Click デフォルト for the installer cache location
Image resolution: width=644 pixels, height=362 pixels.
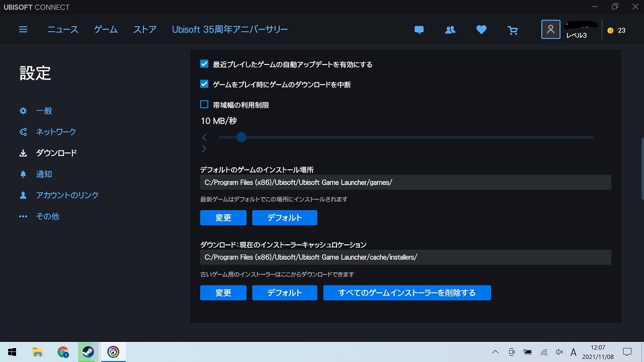tap(285, 293)
